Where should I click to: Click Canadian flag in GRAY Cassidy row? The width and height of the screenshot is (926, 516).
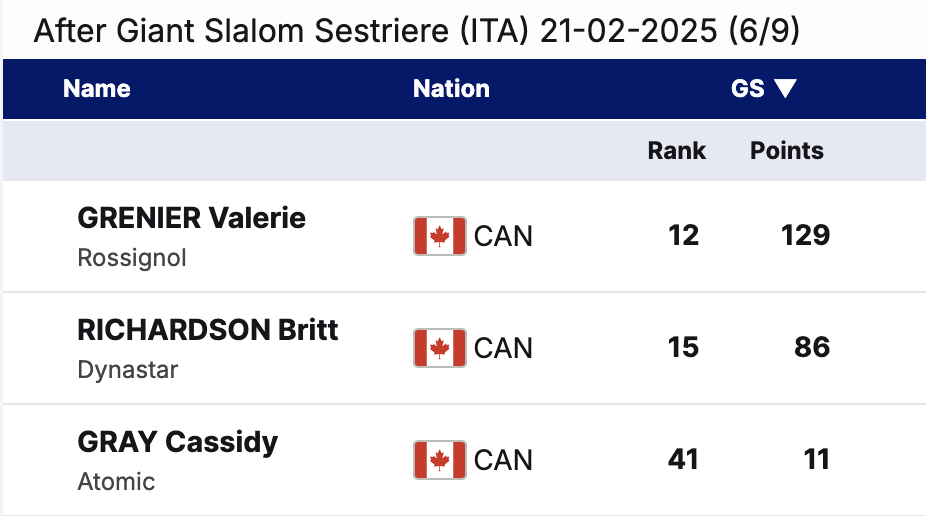pos(439,460)
